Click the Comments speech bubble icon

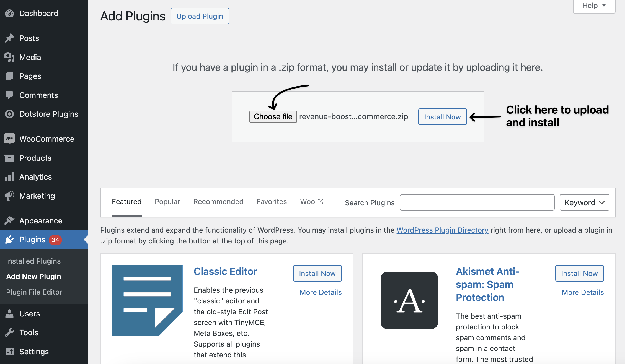tap(9, 95)
